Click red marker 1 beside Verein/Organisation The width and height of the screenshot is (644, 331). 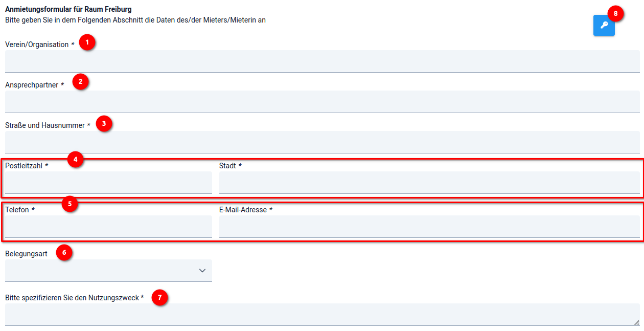(x=87, y=42)
